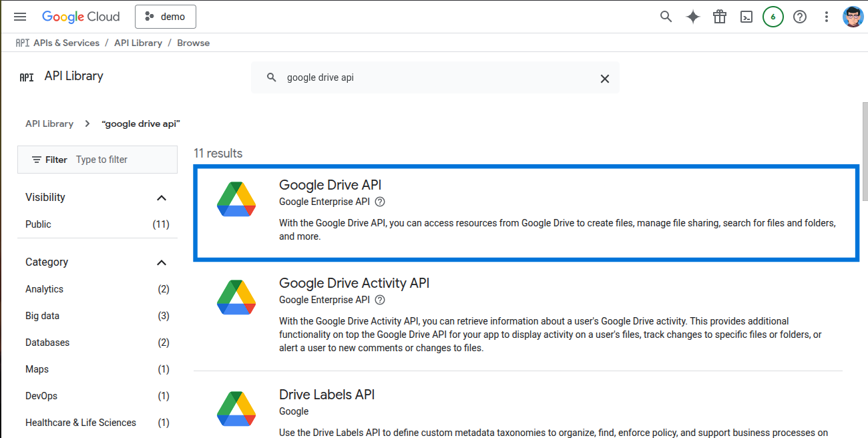The image size is (868, 438).
Task: Click the 11 results count text
Action: (218, 153)
